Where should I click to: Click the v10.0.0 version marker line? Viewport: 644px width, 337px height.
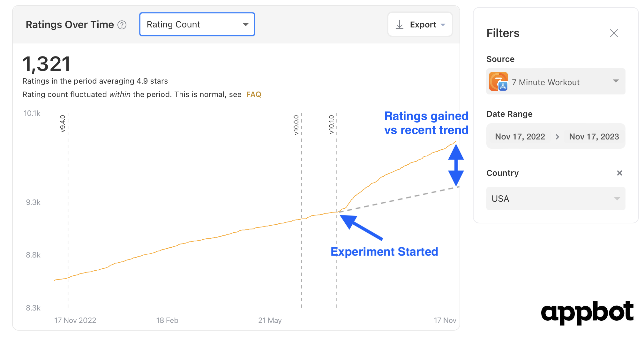301,211
